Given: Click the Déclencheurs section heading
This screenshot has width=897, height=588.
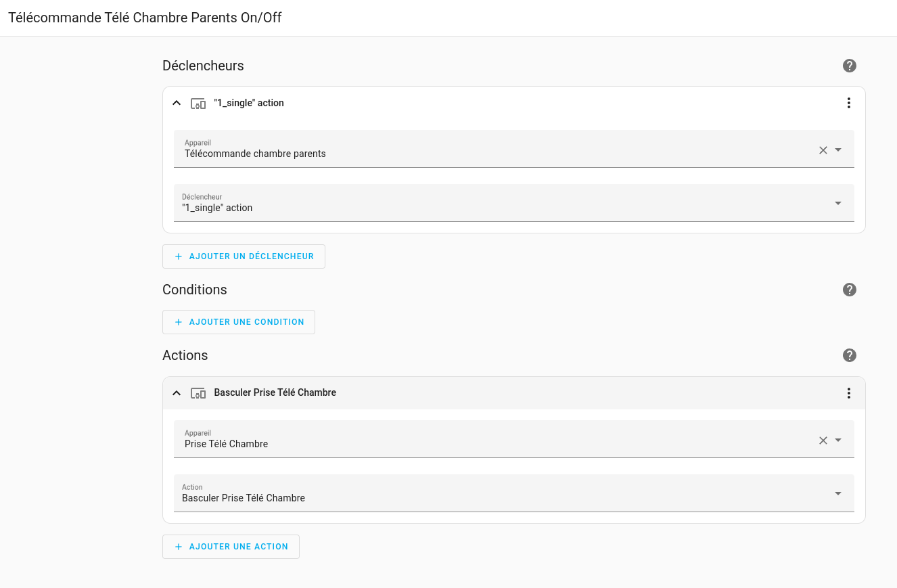Looking at the screenshot, I should (x=203, y=66).
